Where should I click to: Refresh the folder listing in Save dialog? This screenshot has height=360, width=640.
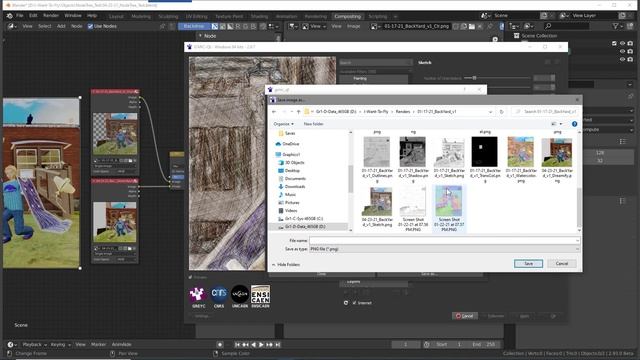(501, 111)
